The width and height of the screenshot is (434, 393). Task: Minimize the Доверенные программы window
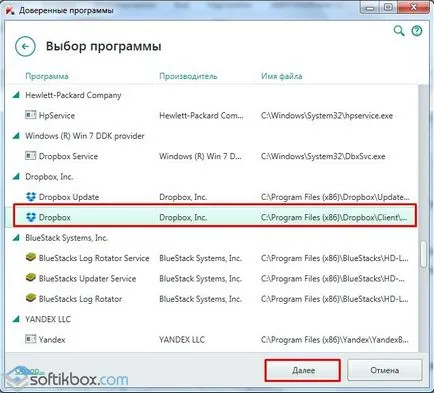click(370, 8)
